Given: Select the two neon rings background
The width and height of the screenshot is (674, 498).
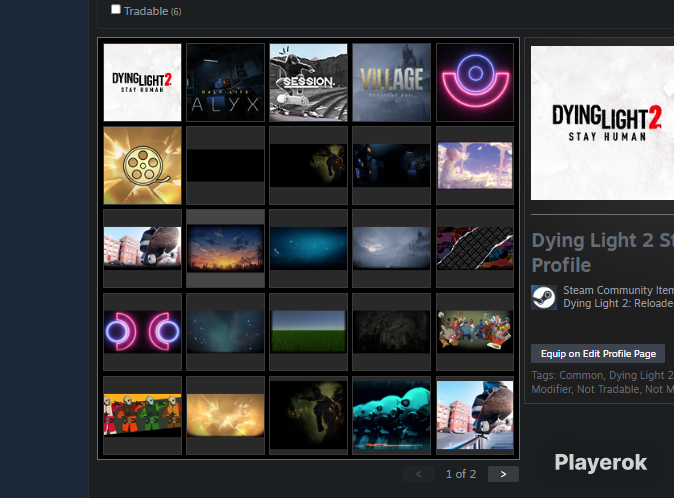Looking at the screenshot, I should [x=142, y=332].
